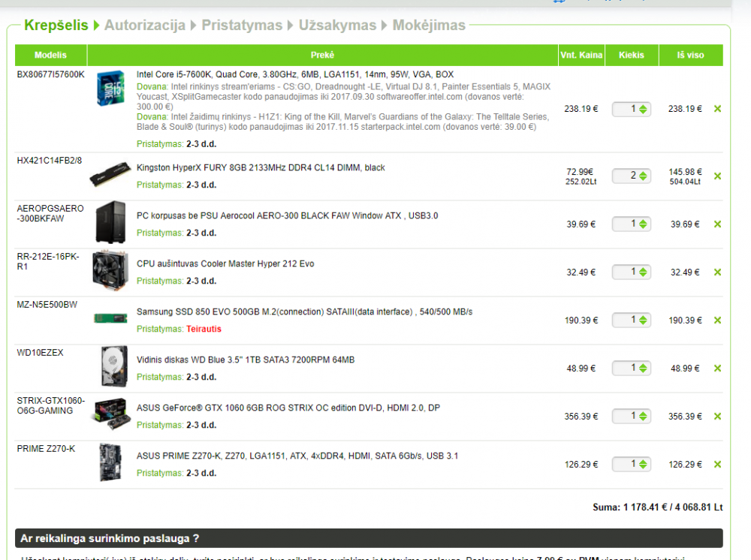Remove ASUS GTX 1060 STRIX from cart
The image size is (751, 560).
tap(717, 417)
